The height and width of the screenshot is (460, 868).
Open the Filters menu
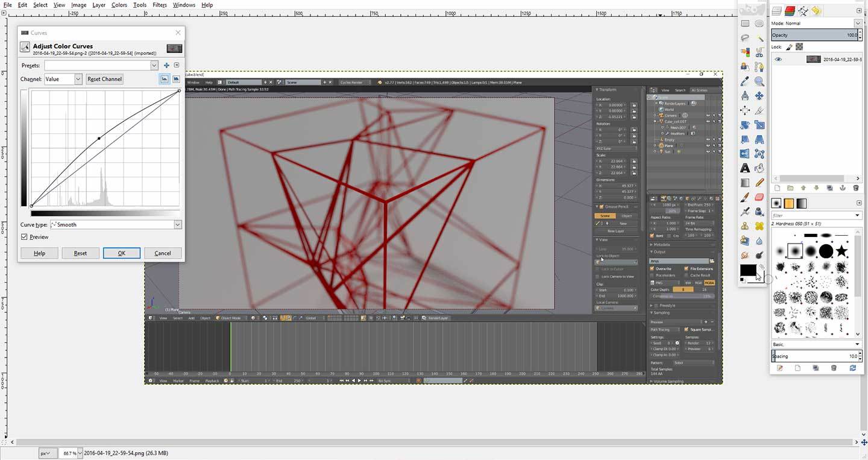click(x=159, y=4)
